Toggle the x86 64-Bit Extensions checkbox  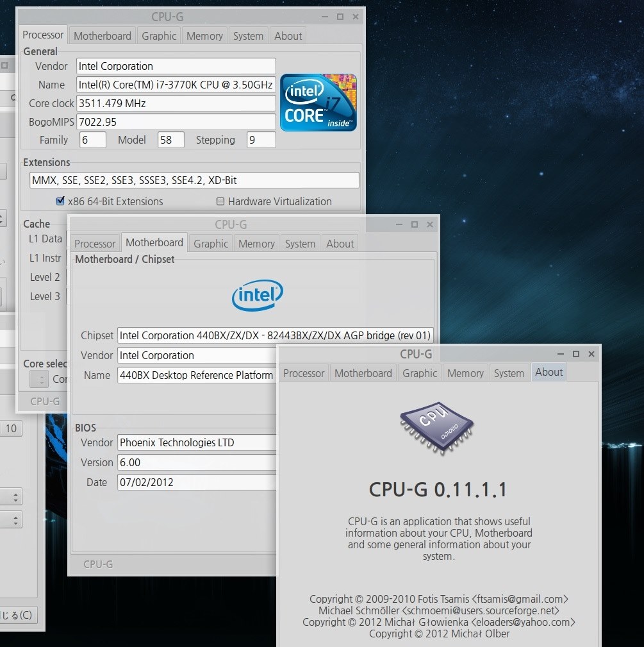pos(60,201)
